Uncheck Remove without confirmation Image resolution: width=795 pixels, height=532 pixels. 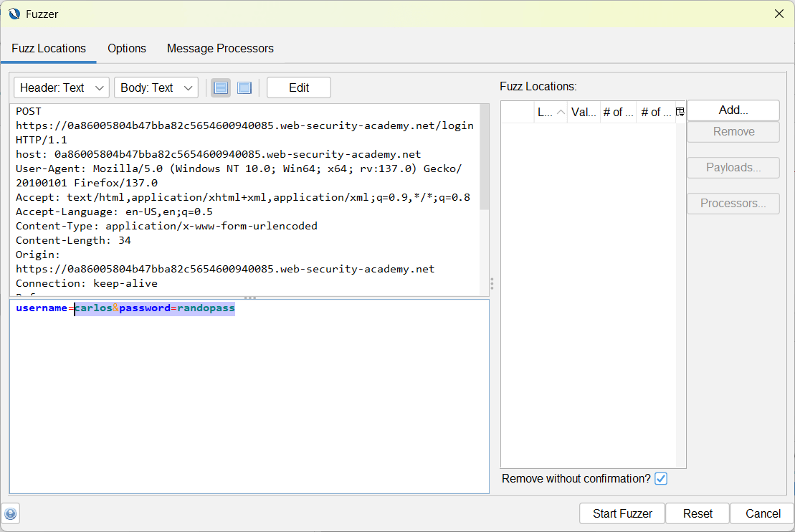[660, 478]
